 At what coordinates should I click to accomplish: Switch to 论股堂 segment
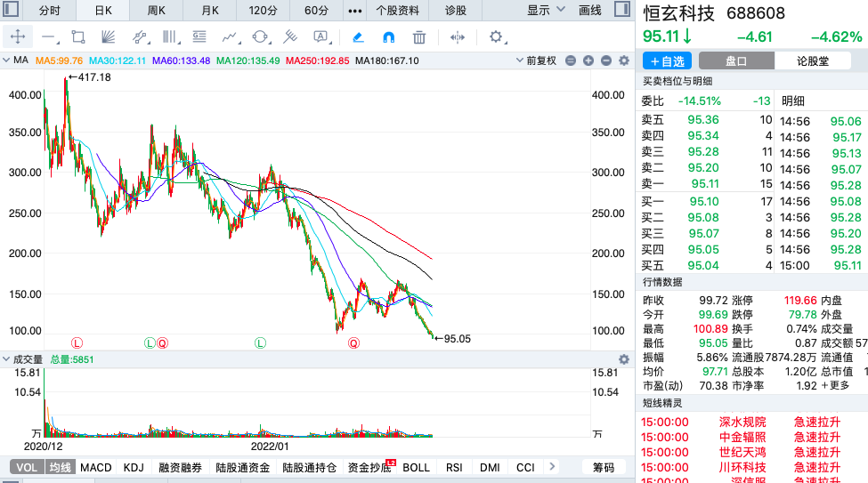click(x=812, y=60)
